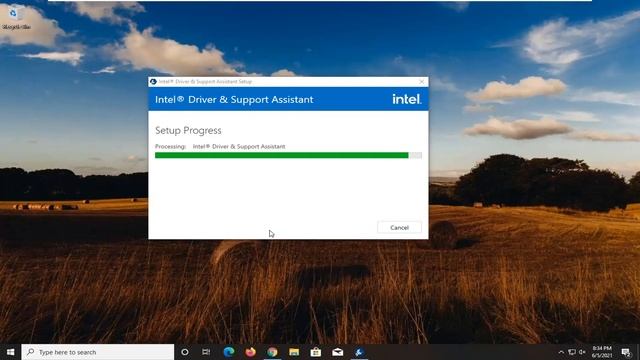
Task: Select the Intel installer taskbar icon
Action: [359, 352]
